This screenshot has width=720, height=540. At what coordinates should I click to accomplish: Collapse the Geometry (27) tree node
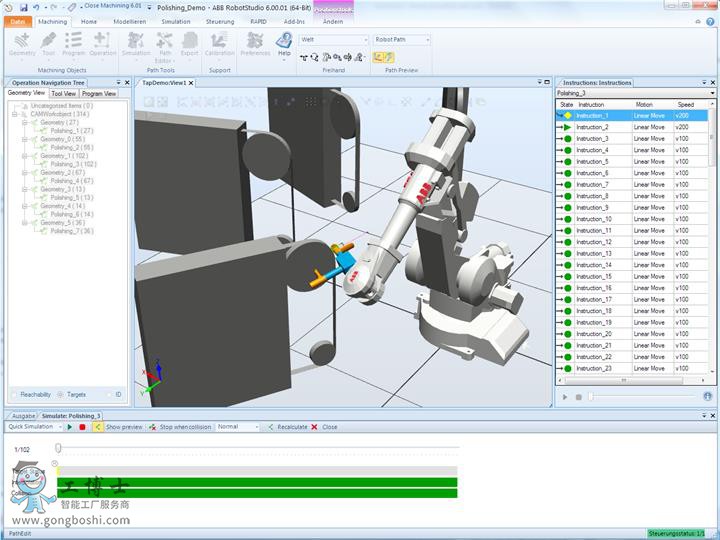(25, 123)
